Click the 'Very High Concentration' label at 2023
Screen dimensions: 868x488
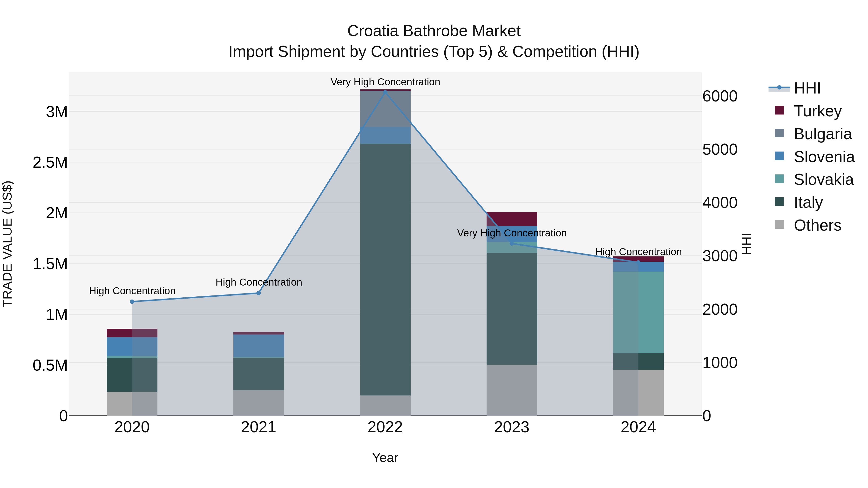tap(512, 233)
